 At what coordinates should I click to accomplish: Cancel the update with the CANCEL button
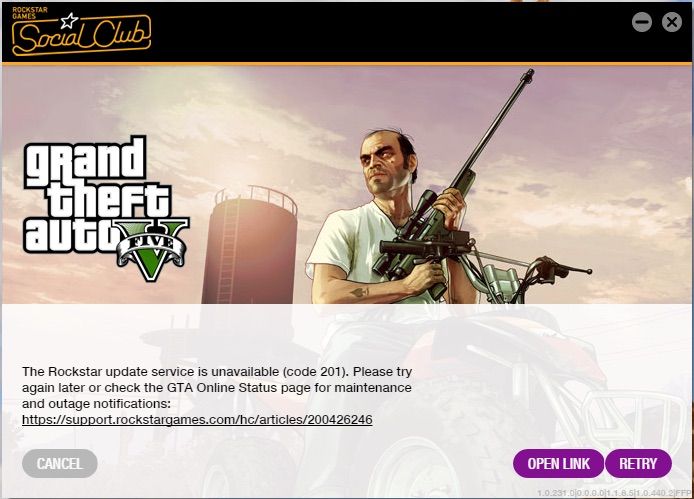60,464
